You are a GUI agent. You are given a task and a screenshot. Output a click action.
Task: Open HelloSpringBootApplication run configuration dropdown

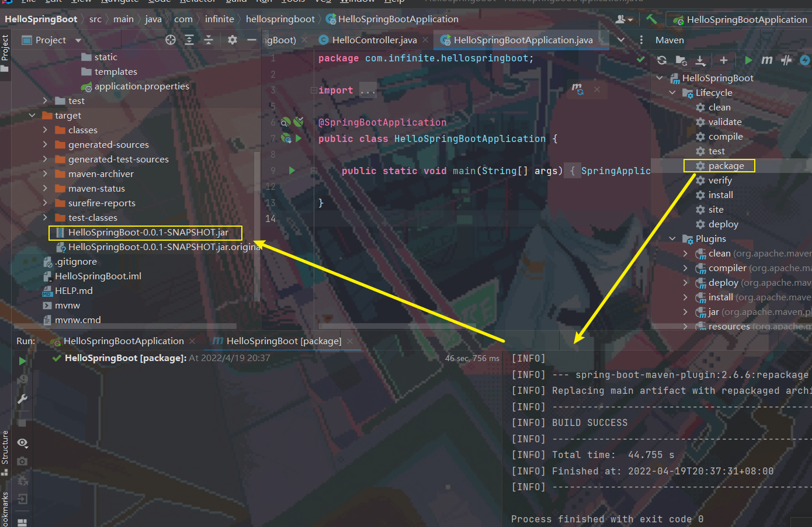coord(740,20)
